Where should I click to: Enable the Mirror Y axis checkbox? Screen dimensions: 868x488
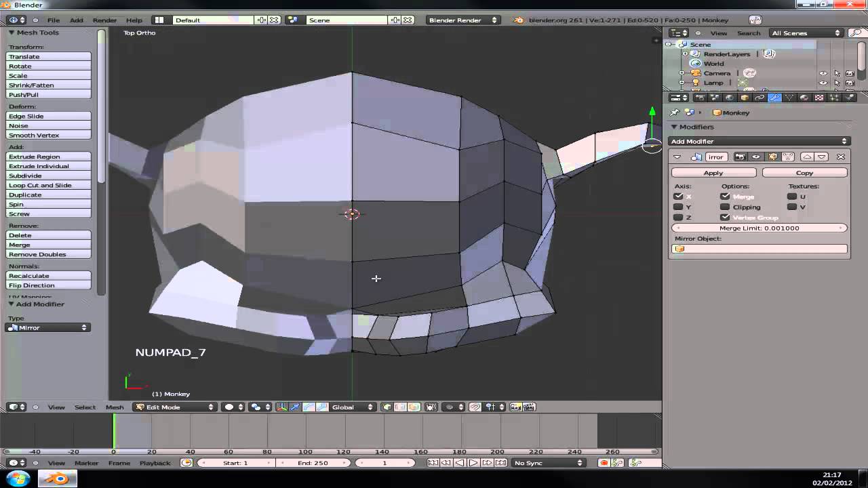(678, 207)
